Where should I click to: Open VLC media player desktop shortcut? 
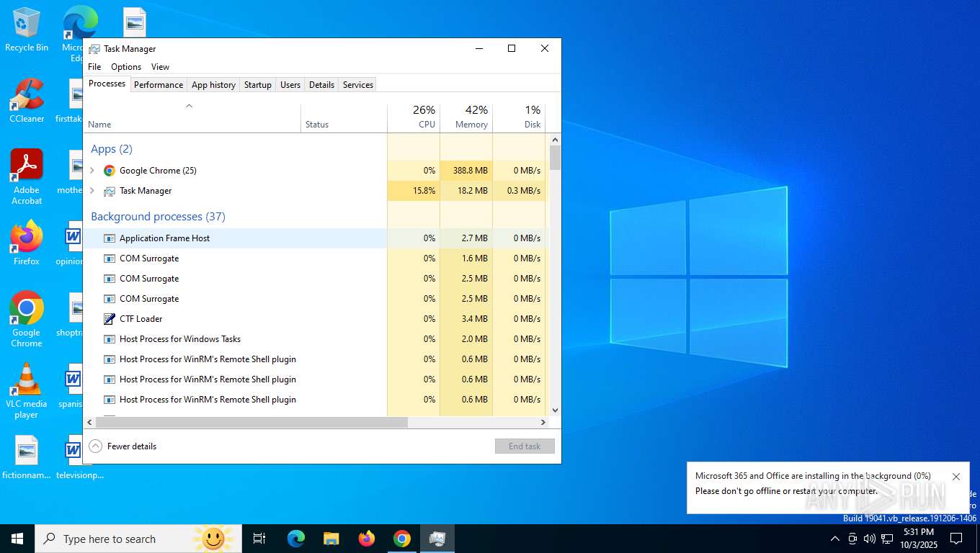pyautogui.click(x=27, y=391)
